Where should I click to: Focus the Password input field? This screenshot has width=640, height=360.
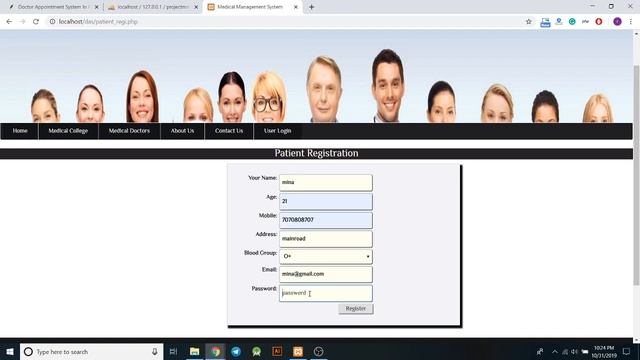(326, 293)
